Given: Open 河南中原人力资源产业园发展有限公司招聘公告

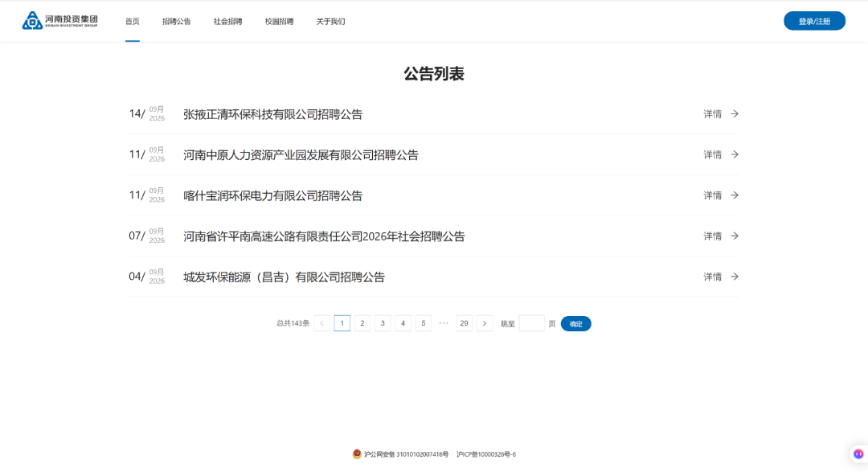Looking at the screenshot, I should pyautogui.click(x=301, y=155).
